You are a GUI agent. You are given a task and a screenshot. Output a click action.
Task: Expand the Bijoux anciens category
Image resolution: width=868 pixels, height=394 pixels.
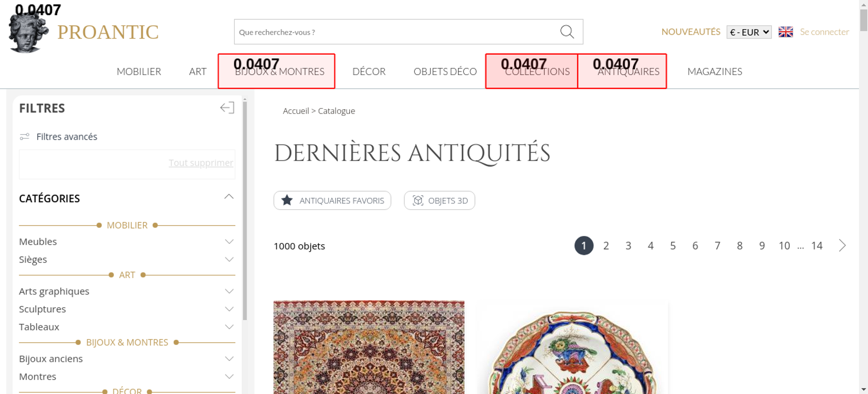pos(229,359)
